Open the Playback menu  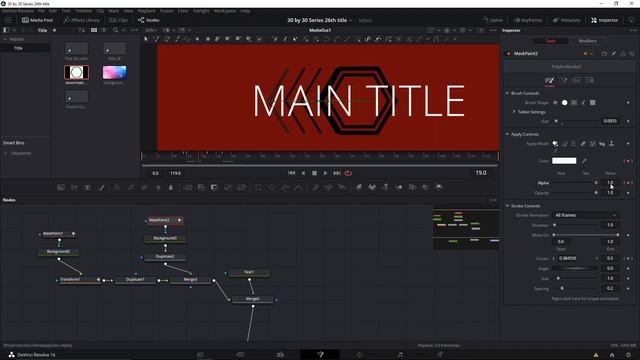pos(146,11)
